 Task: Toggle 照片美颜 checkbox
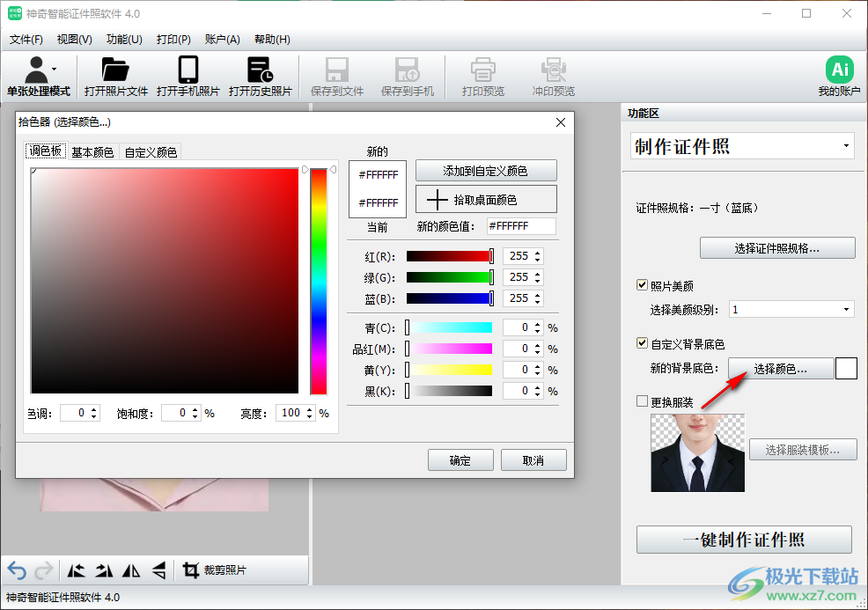[642, 285]
